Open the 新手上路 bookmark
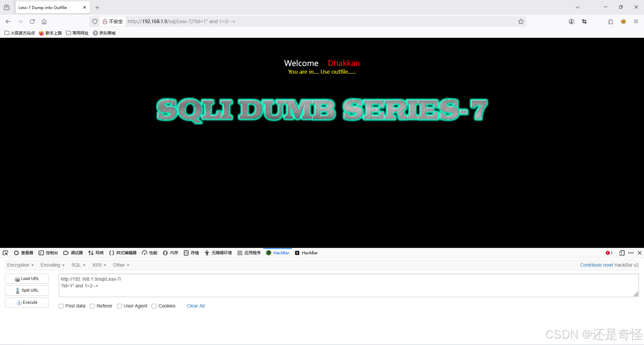644x345 pixels. click(50, 33)
